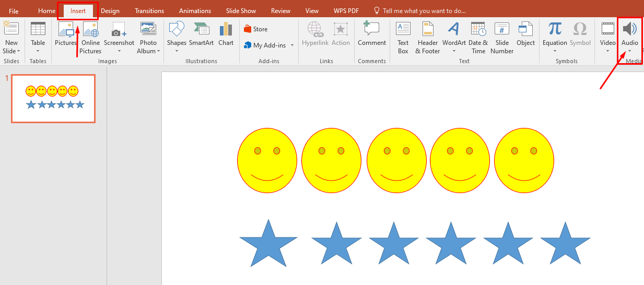This screenshot has width=644, height=285.
Task: Click the Store add-ins button
Action: (256, 29)
